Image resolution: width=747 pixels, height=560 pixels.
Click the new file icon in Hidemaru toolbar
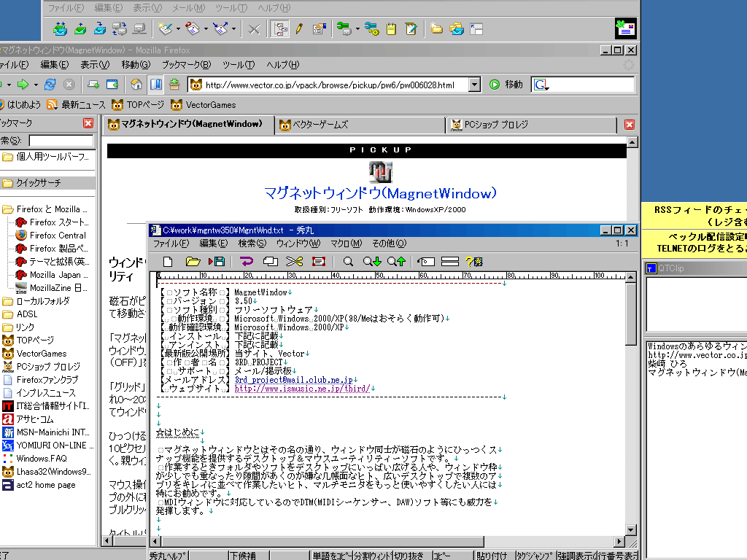(168, 262)
